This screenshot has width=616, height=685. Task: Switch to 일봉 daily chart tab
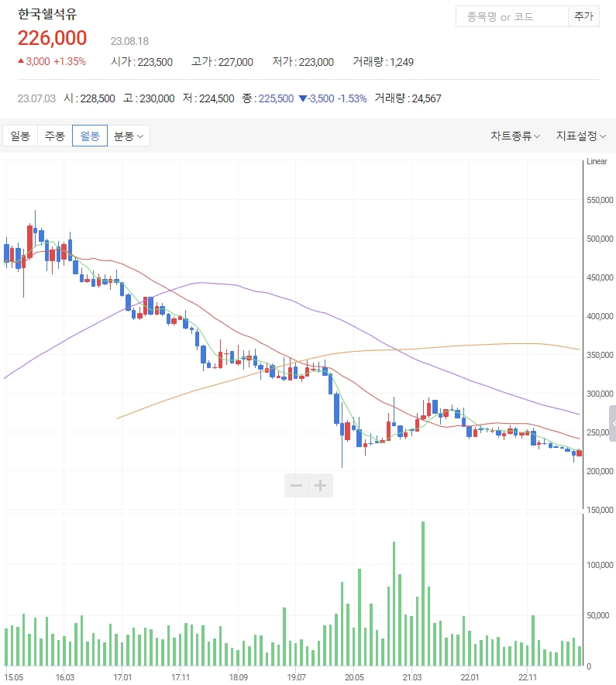(20, 136)
